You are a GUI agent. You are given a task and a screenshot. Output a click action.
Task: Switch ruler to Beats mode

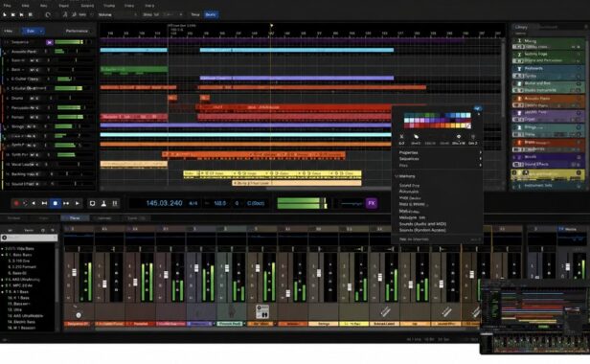pyautogui.click(x=211, y=14)
